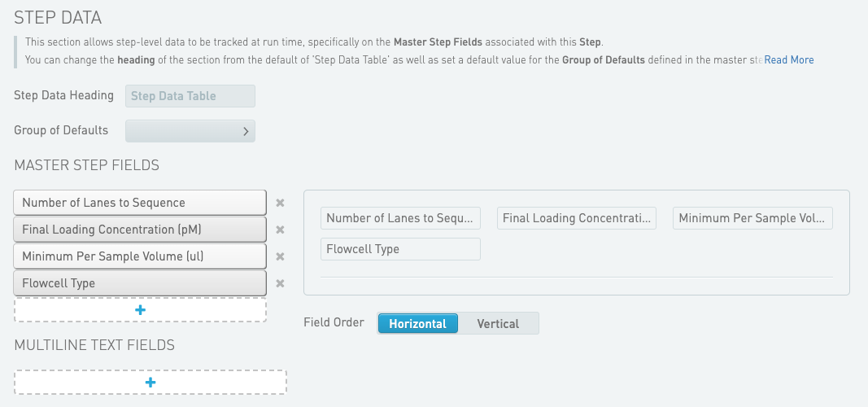Select Flowcell Type in master fields list
Viewport: 868px width, 407px height.
[x=140, y=283]
